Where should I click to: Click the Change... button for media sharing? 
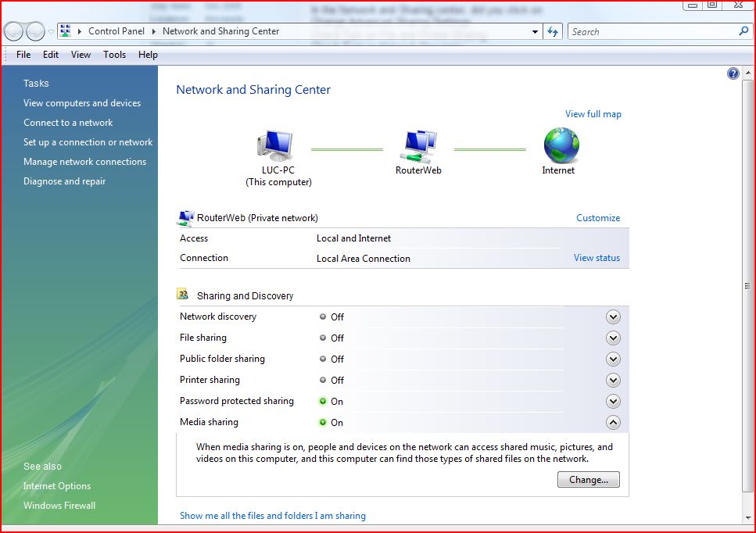tap(588, 480)
